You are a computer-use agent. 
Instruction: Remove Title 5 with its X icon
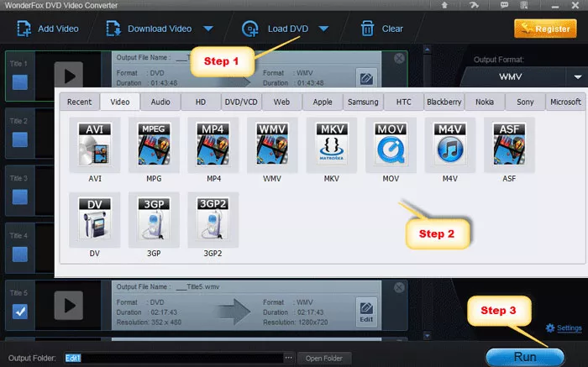tap(399, 287)
